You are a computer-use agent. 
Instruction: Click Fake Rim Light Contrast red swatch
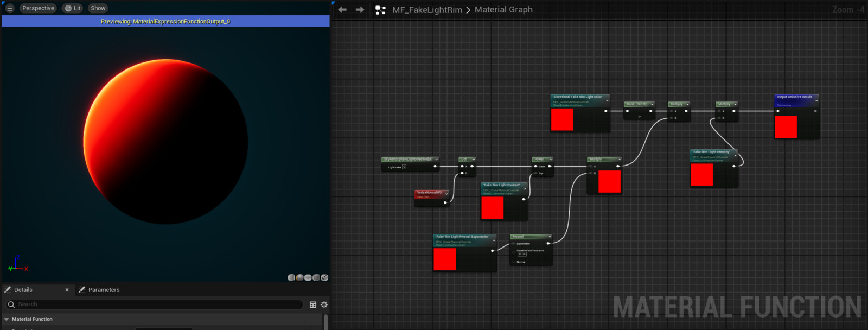[x=493, y=208]
